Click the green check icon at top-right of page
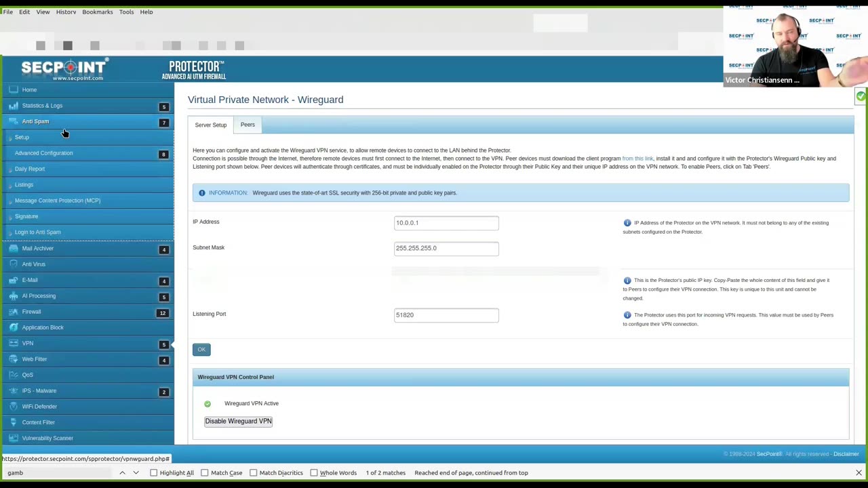The width and height of the screenshot is (868, 488). (861, 96)
